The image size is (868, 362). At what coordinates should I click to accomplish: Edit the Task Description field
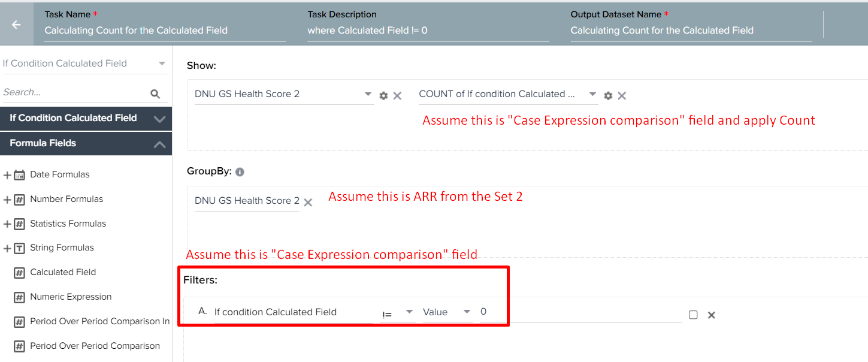tap(428, 30)
